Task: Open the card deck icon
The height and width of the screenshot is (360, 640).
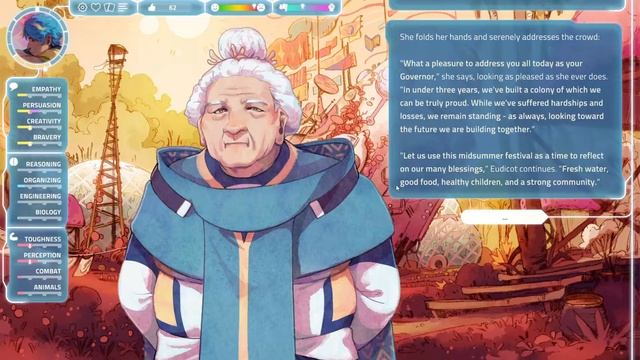Action: click(x=109, y=7)
